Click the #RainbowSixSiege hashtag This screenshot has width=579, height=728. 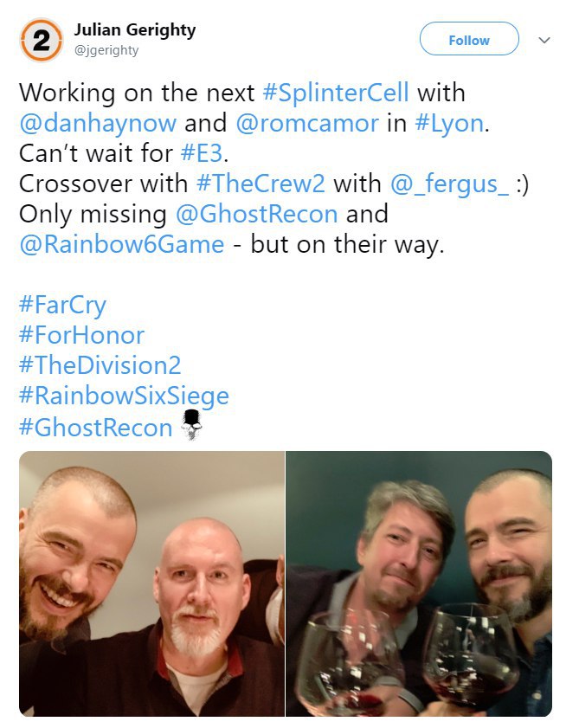124,396
